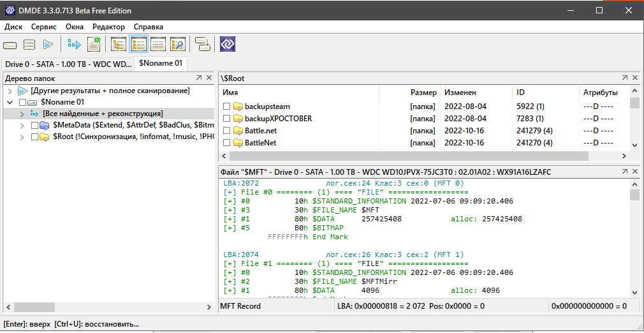This screenshot has width=644, height=333.
Task: Click the backupsteam folder icon
Action: (238, 107)
